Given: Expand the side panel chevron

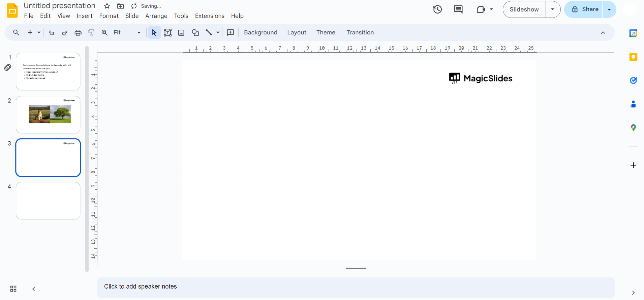Looking at the screenshot, I should 633,293.
